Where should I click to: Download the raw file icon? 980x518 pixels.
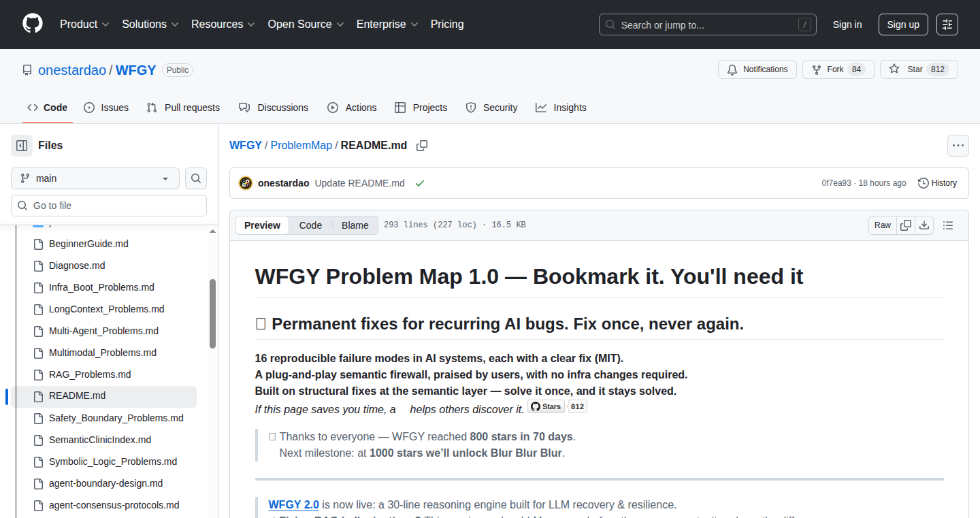924,225
